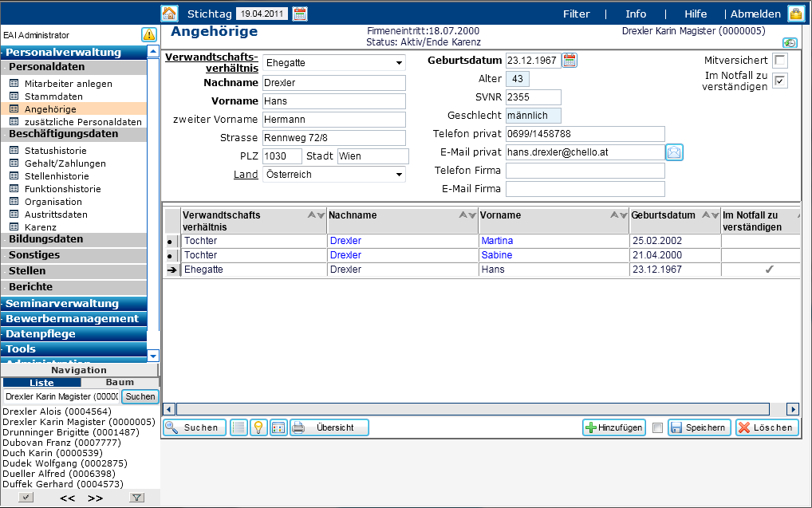Sort Geburtsdatum column descending arrow
The height and width of the screenshot is (508, 812).
pyautogui.click(x=715, y=215)
